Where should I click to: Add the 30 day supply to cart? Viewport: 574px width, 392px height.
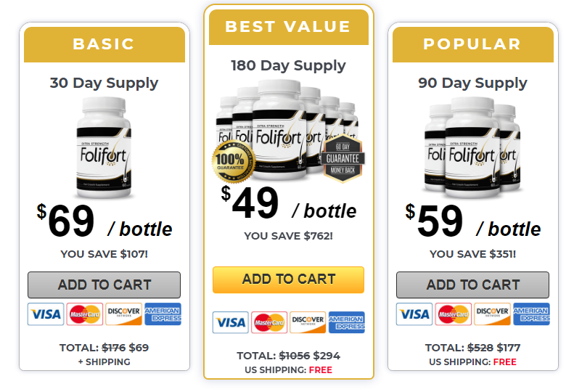pyautogui.click(x=104, y=285)
